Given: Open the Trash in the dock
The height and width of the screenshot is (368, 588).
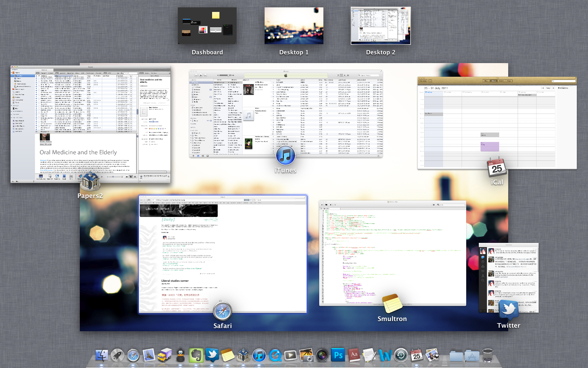Looking at the screenshot, I should (488, 356).
